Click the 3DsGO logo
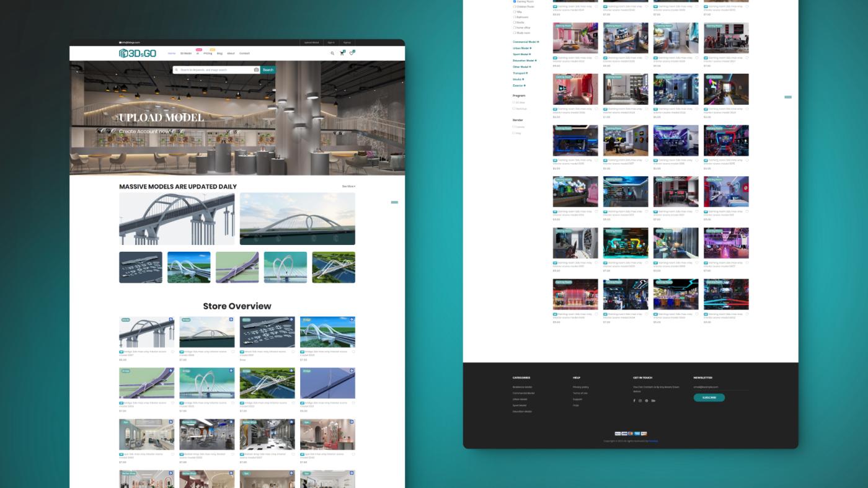 point(138,53)
